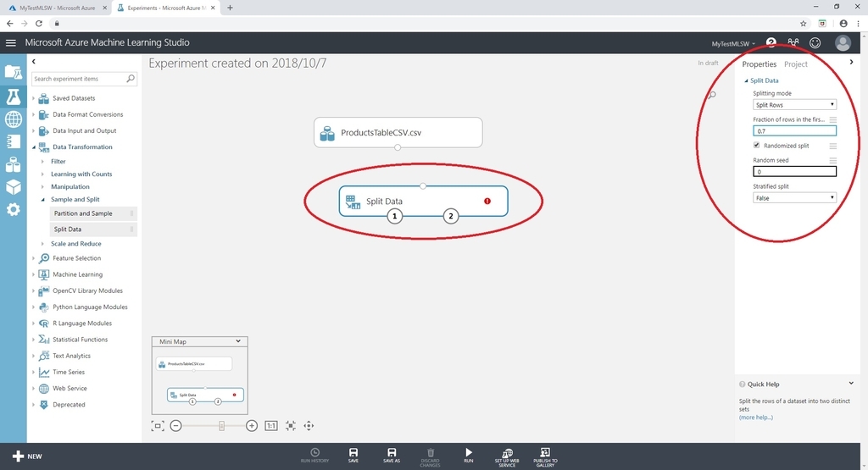Click the zoom to actual size 1:1 button
Image resolution: width=868 pixels, height=470 pixels.
[x=270, y=425]
